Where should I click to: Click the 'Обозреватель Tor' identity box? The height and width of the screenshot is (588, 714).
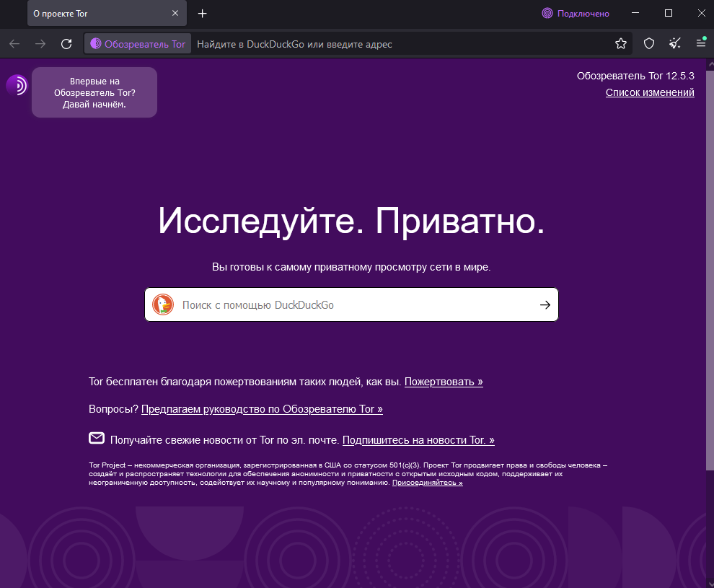tap(138, 44)
